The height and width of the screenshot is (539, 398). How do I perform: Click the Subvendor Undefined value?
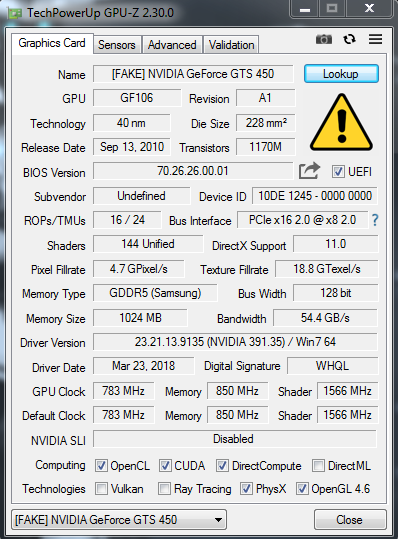click(x=141, y=196)
